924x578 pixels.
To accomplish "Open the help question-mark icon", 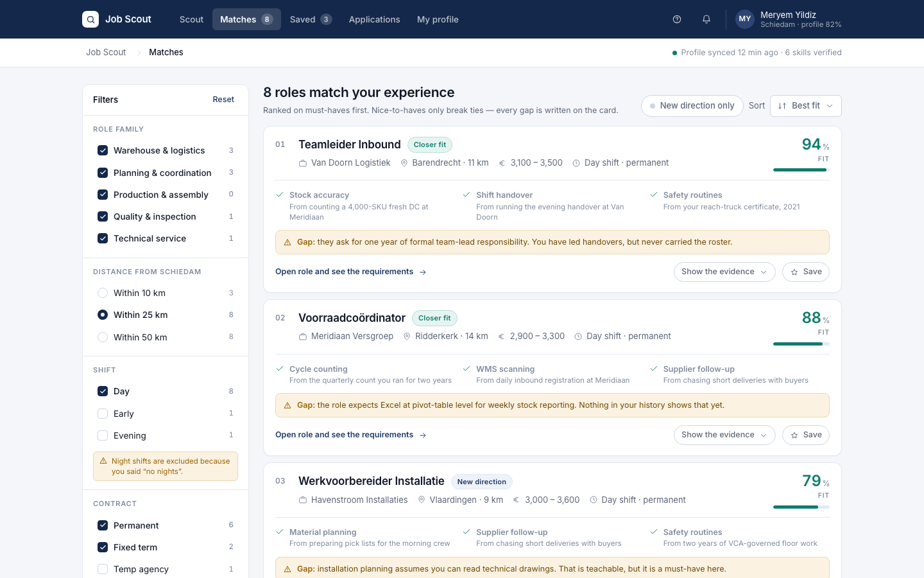I will click(x=677, y=19).
